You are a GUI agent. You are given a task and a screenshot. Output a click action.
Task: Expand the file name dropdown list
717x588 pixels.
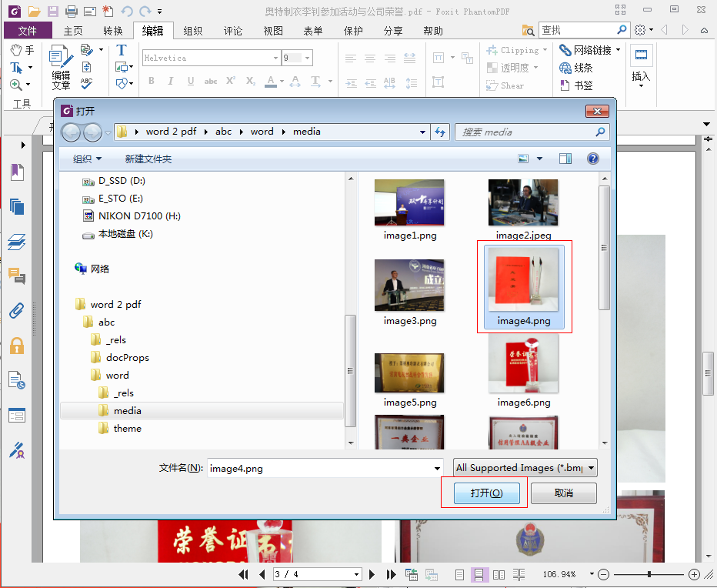(437, 469)
